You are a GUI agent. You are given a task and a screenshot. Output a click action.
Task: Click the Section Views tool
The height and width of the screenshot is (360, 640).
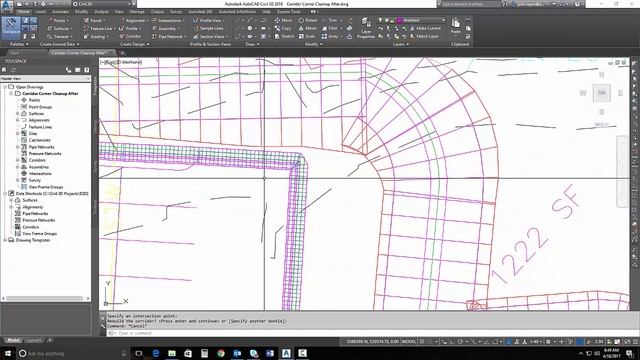coord(210,36)
